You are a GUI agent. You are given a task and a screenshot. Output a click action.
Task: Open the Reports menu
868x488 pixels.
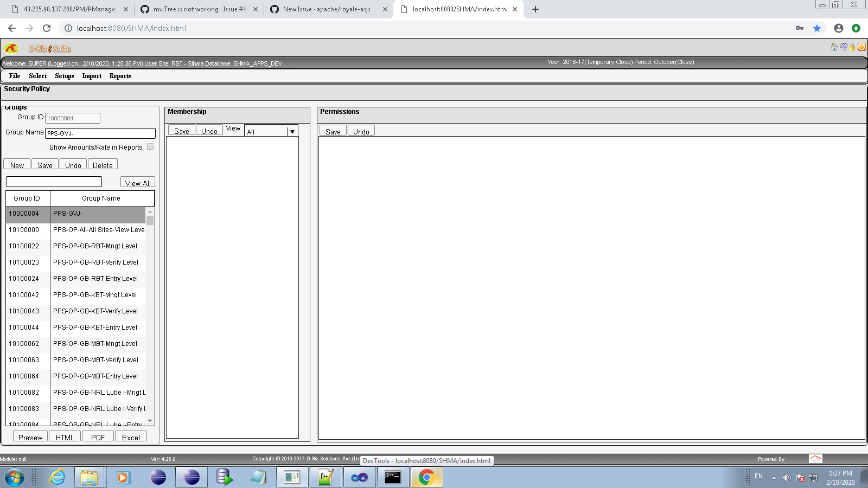120,76
